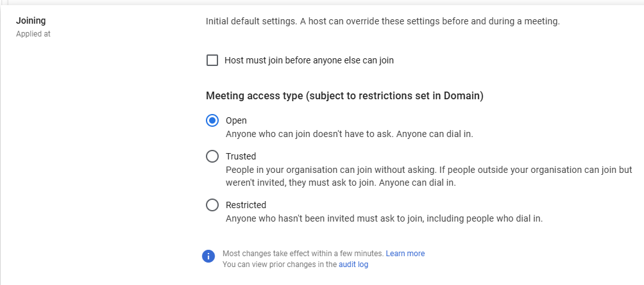This screenshot has width=644, height=285.
Task: Select the Open radio button
Action: pyautogui.click(x=212, y=120)
